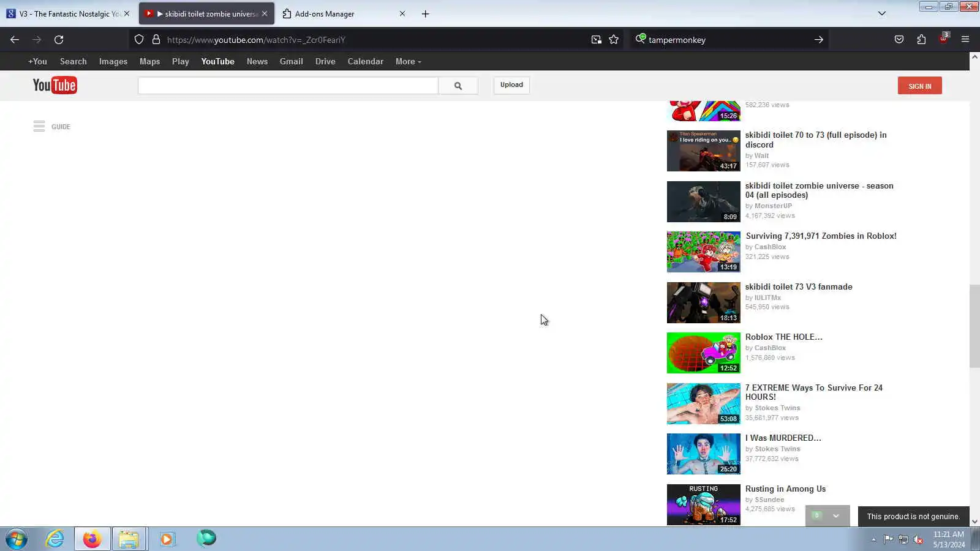Image resolution: width=980 pixels, height=551 pixels.
Task: Open Drive in the top bar
Action: 325,62
